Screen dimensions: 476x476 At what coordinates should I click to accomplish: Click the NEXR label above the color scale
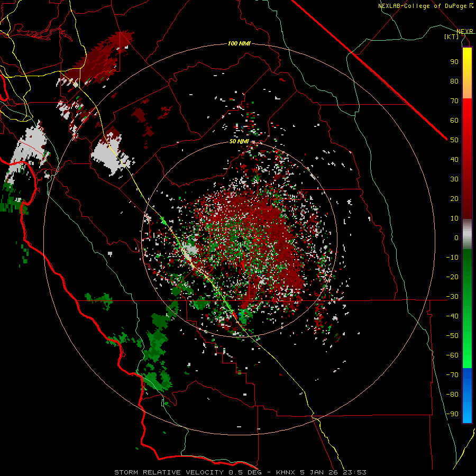click(x=465, y=32)
